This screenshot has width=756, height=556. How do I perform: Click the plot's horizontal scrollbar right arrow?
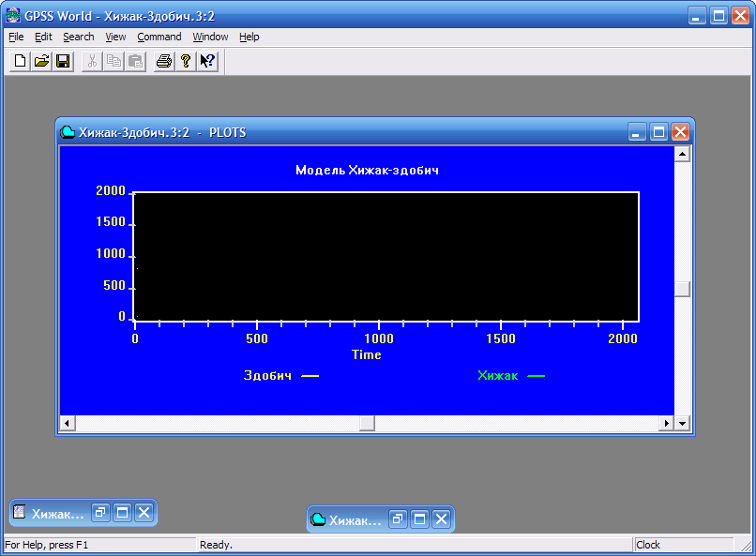pyautogui.click(x=666, y=424)
